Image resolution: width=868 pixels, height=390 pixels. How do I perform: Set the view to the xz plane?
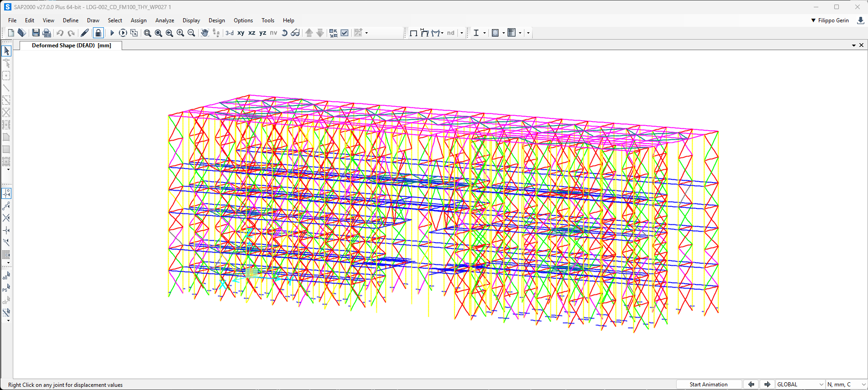[252, 33]
